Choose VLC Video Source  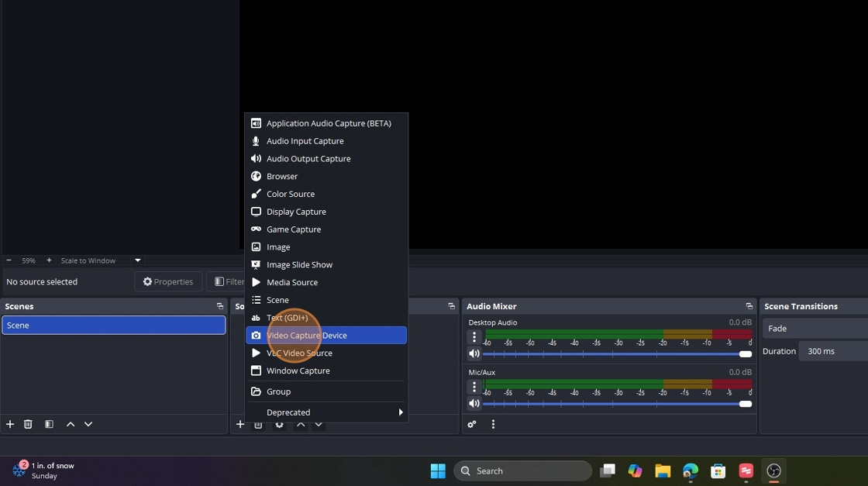click(x=326, y=353)
